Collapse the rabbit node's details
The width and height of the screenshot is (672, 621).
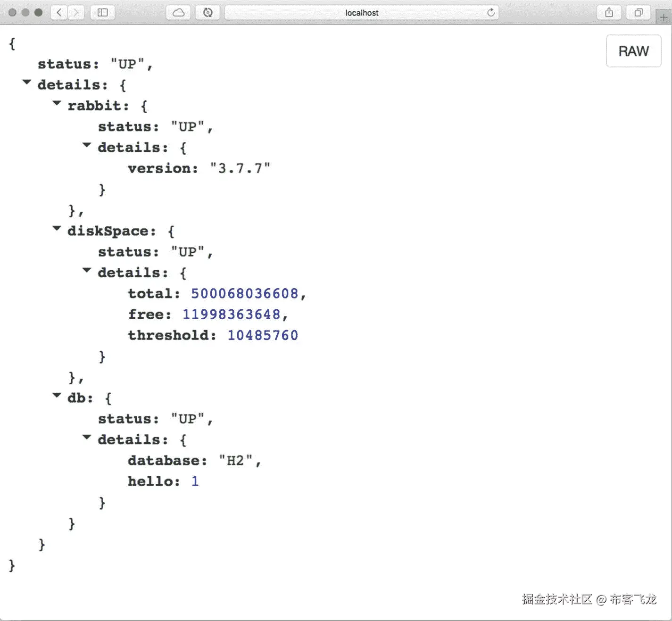[87, 145]
